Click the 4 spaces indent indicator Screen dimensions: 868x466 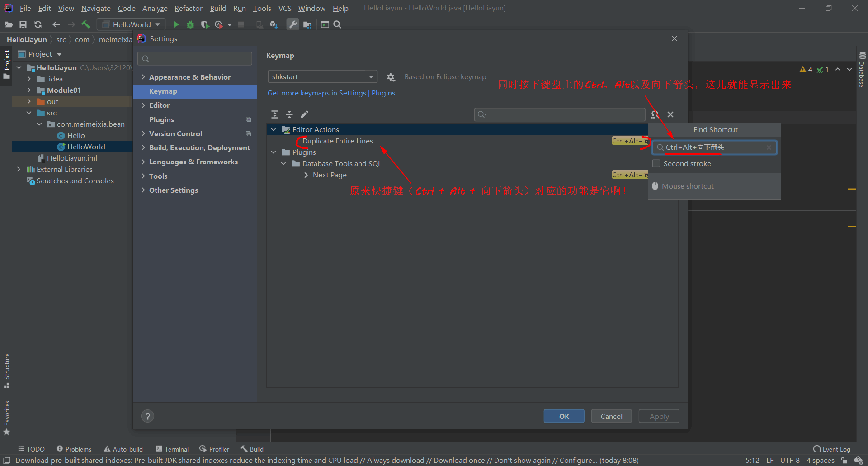pos(820,460)
